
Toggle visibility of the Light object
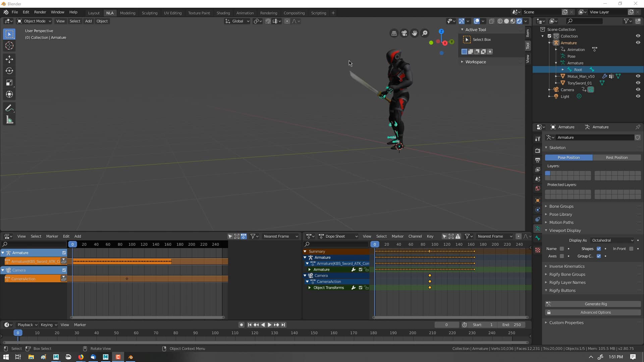tap(638, 96)
